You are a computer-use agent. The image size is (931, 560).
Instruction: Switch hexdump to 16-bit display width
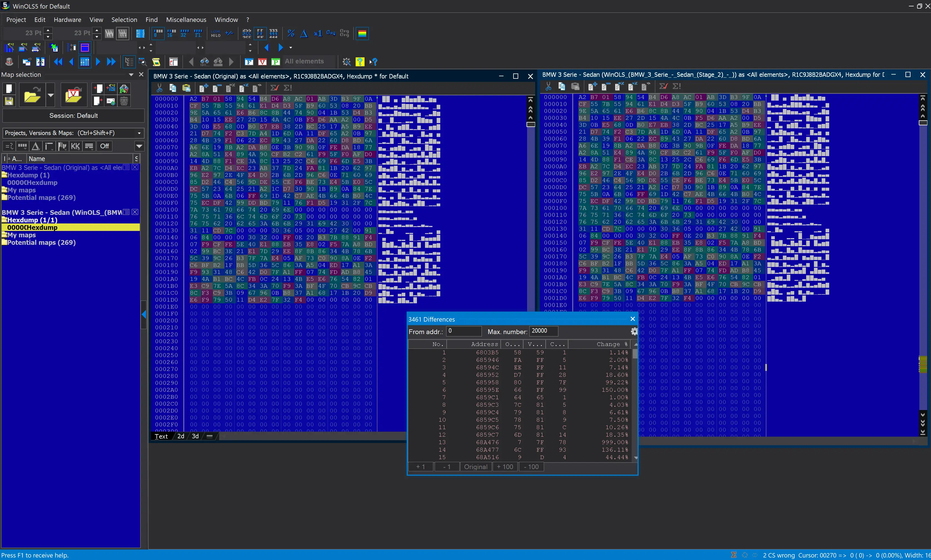pyautogui.click(x=171, y=33)
